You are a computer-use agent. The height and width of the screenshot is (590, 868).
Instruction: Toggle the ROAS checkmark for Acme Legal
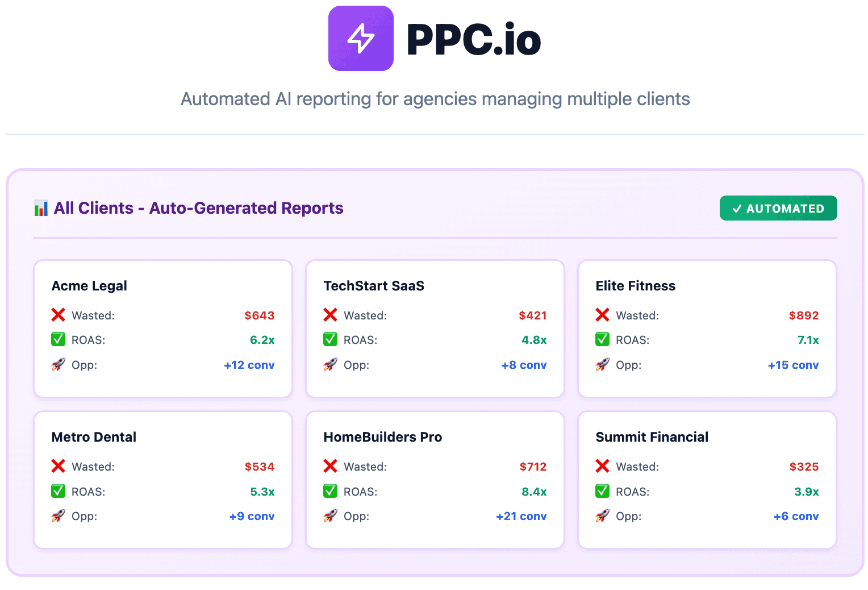coord(58,339)
